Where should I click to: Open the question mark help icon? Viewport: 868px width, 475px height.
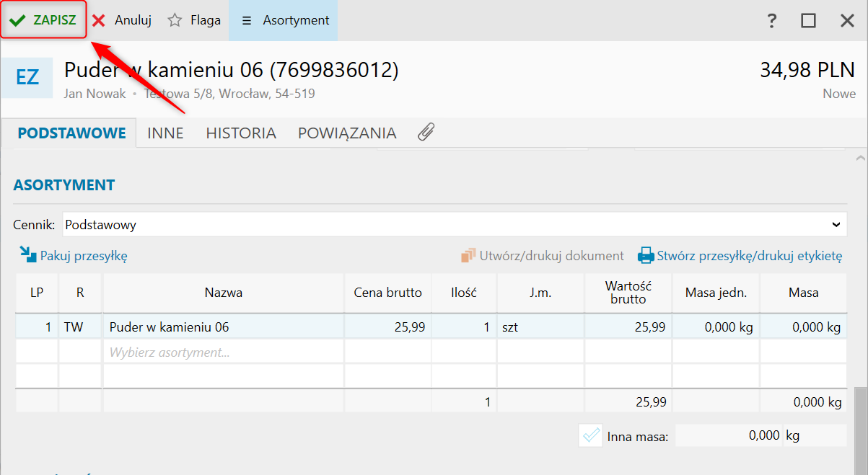pos(772,20)
